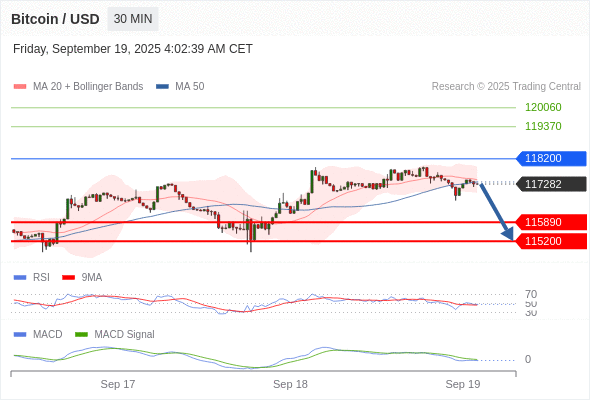Click the RSI 70 level label
The height and width of the screenshot is (400, 590).
pos(531,294)
